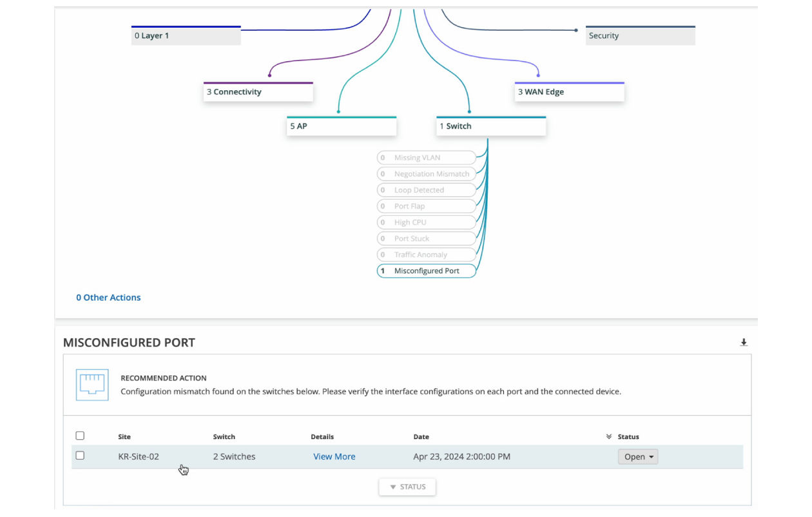Click the 0 Other Actions link
The image size is (812, 517).
[x=108, y=297]
